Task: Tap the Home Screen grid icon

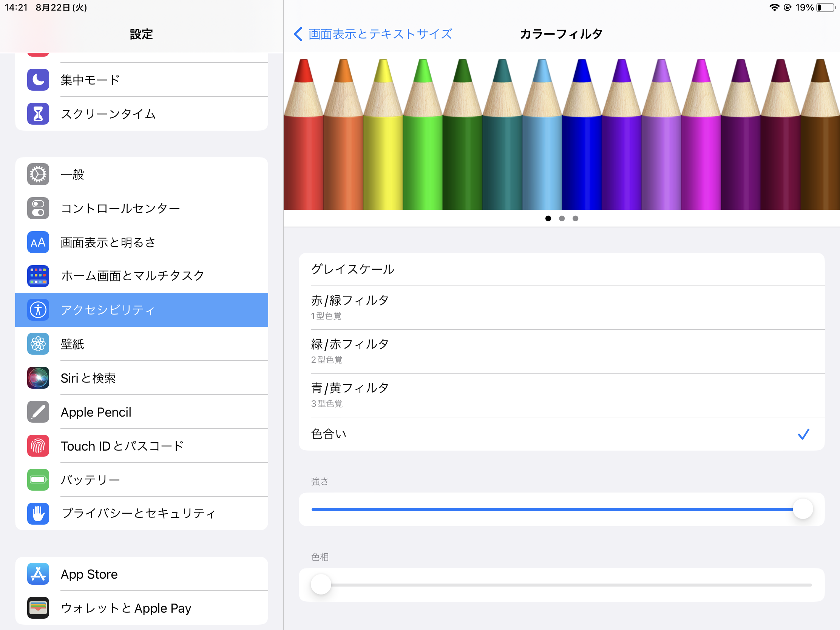Action: (38, 276)
